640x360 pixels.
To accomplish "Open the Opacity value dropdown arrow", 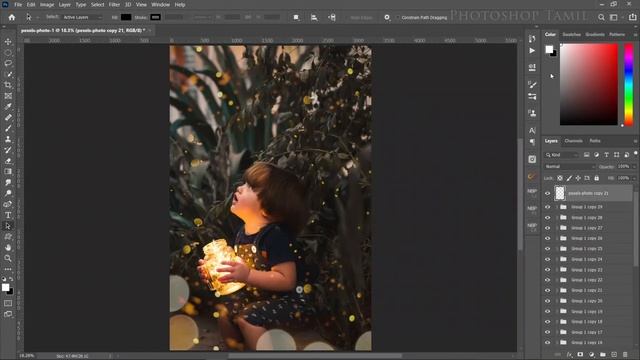I will [634, 167].
